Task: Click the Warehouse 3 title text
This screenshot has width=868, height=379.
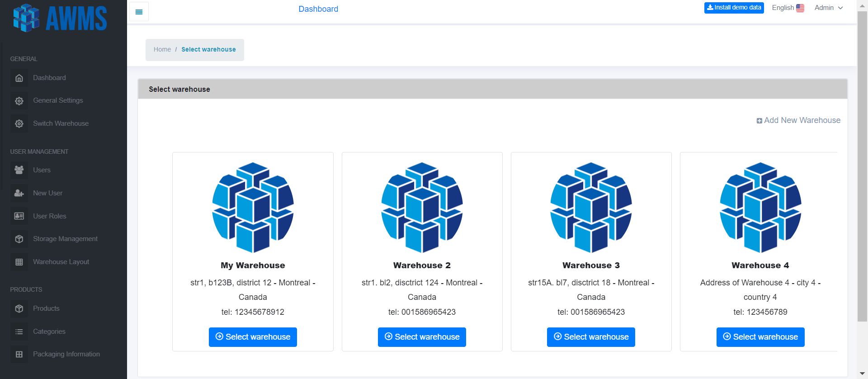Action: click(591, 265)
